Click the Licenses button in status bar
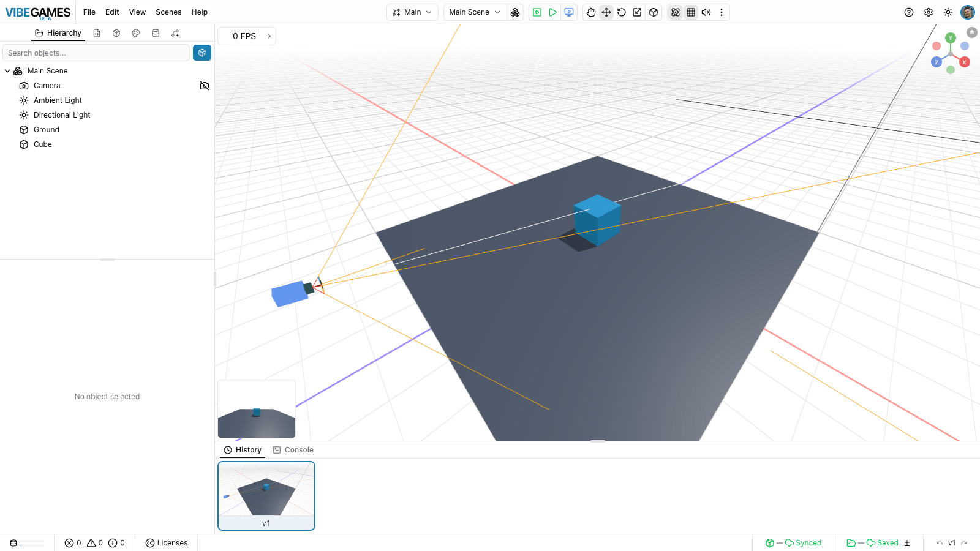The width and height of the screenshot is (980, 551). [x=167, y=543]
